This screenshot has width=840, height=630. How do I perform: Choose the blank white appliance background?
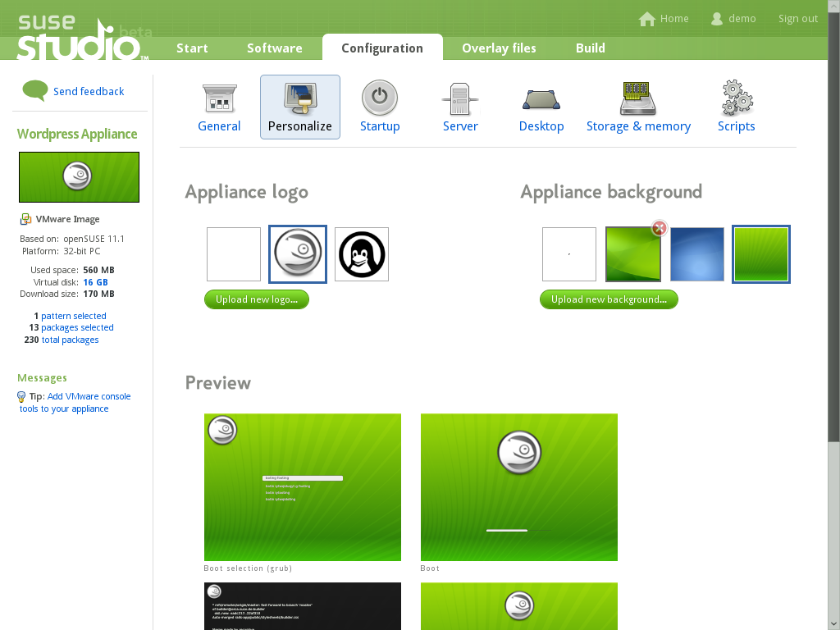pyautogui.click(x=569, y=254)
